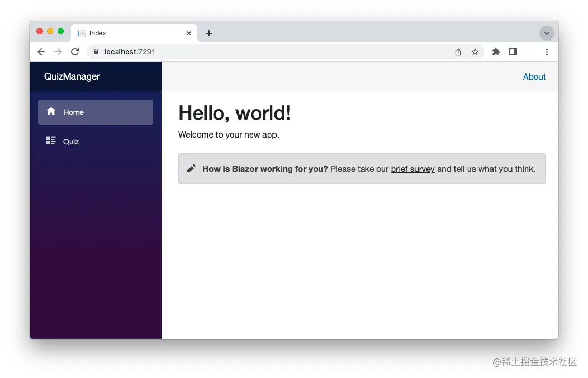Click the yellow minimize traffic light
The image size is (588, 378).
(x=50, y=31)
